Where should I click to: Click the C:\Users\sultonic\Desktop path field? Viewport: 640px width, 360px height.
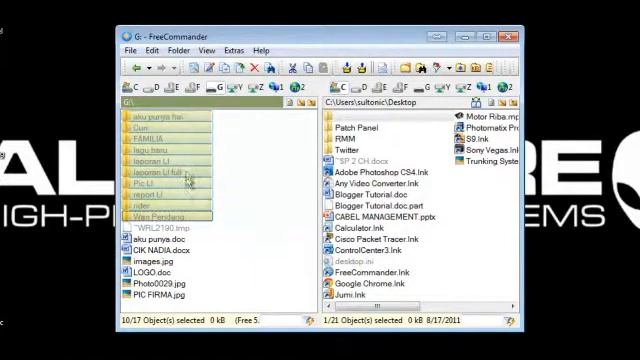(395, 102)
